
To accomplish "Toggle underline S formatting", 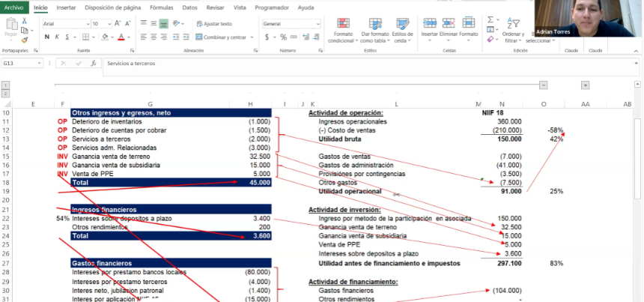I will [67, 37].
